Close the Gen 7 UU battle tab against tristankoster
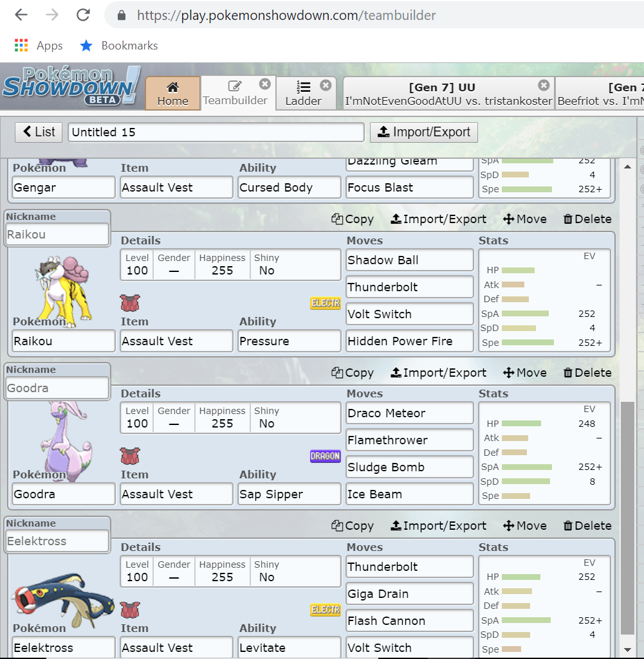 coord(544,86)
